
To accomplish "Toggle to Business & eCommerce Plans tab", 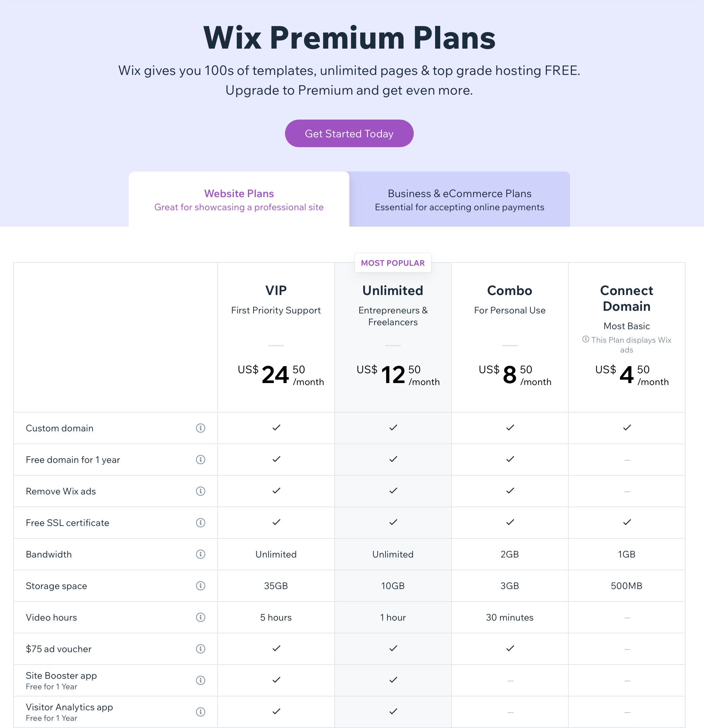I will pos(458,199).
